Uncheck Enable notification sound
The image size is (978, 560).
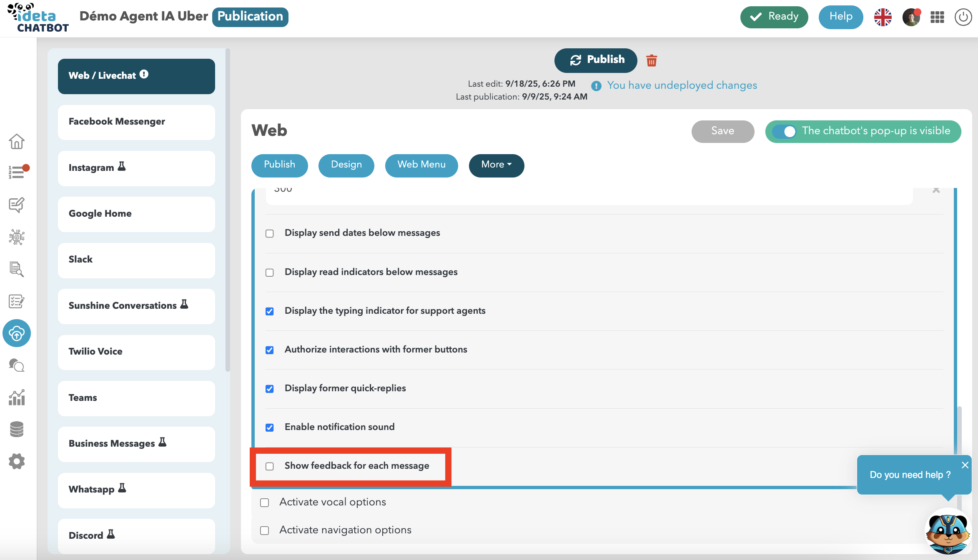(x=270, y=427)
